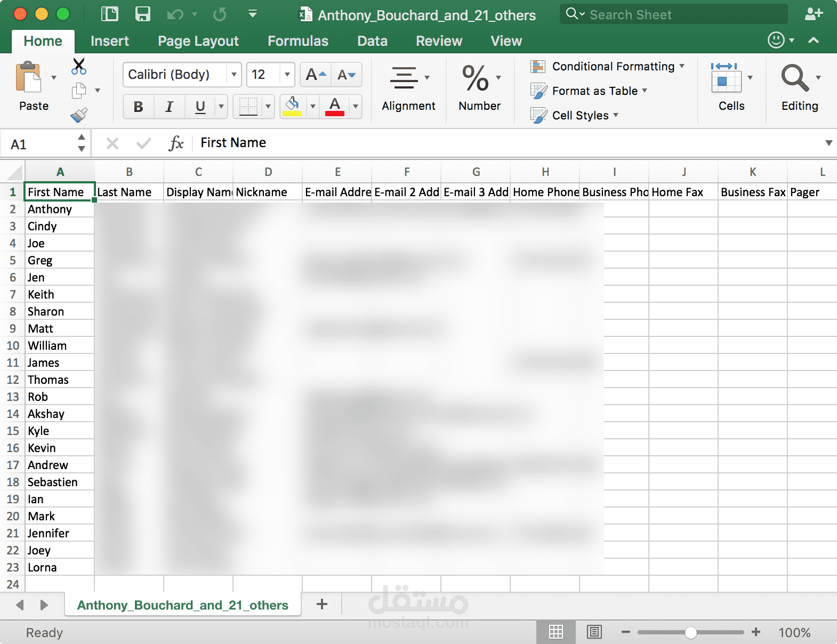Zoom in with the plus button

pos(756,632)
